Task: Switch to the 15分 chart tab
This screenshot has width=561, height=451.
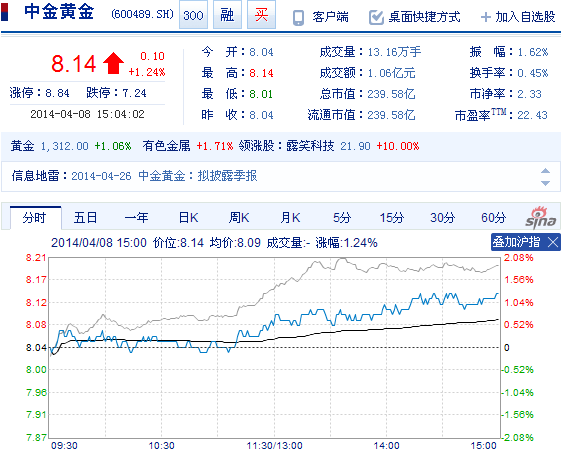Action: click(x=392, y=217)
